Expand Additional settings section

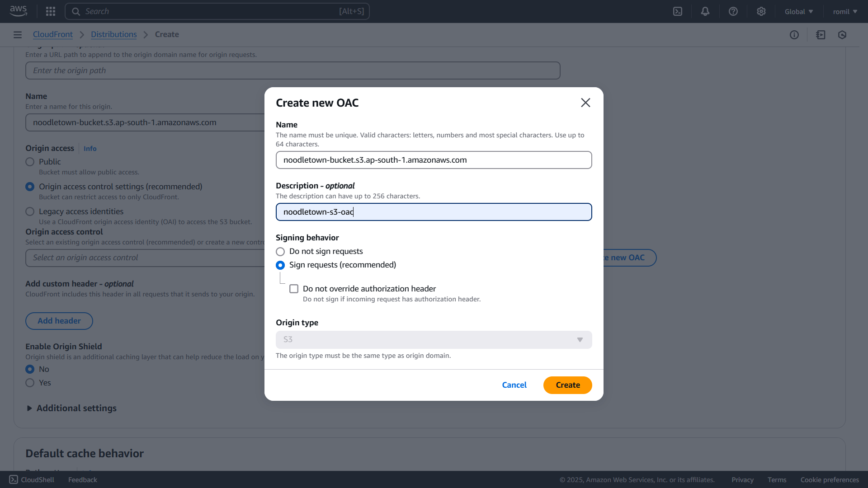pyautogui.click(x=72, y=408)
